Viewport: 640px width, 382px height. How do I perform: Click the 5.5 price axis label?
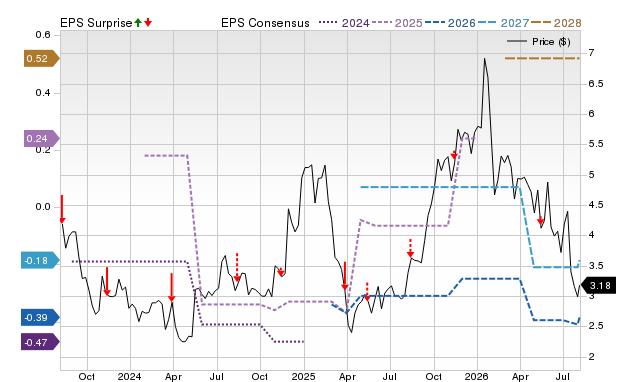596,144
